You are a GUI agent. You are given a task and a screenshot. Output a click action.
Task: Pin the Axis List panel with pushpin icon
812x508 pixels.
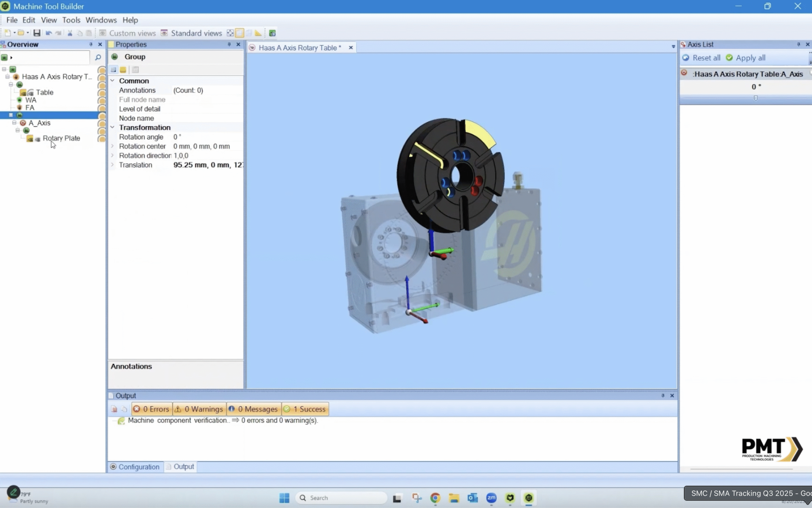[799, 44]
